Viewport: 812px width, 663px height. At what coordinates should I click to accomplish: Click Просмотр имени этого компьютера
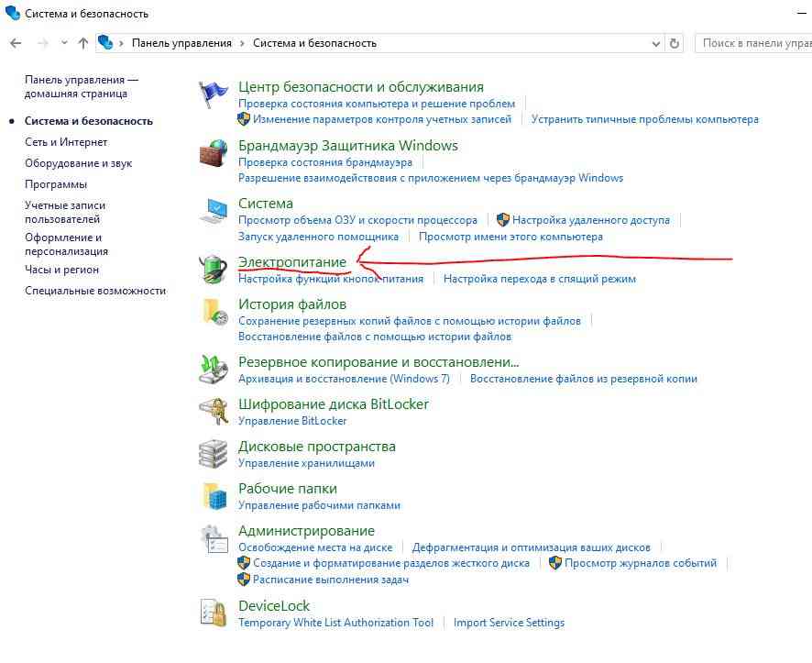click(x=510, y=237)
